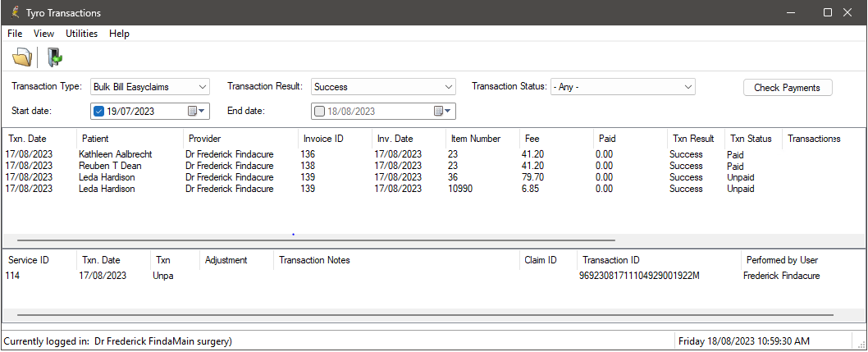
Task: Click invoice ID 138 cell
Action: [308, 166]
